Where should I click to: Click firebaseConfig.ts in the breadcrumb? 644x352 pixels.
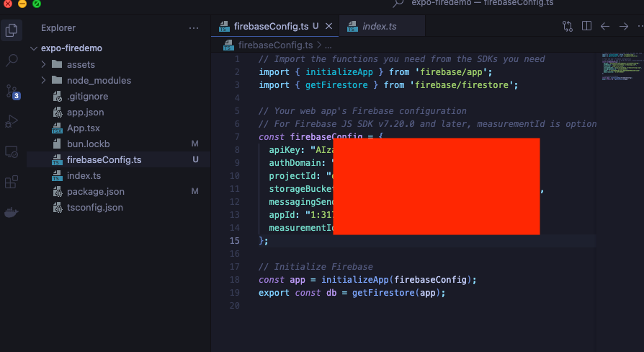point(275,45)
